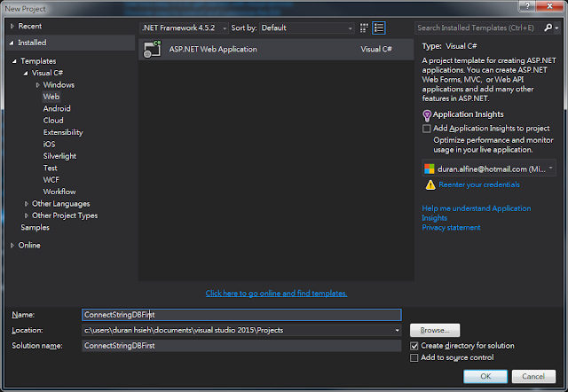
Task: Switch to small icons view
Action: pyautogui.click(x=364, y=27)
